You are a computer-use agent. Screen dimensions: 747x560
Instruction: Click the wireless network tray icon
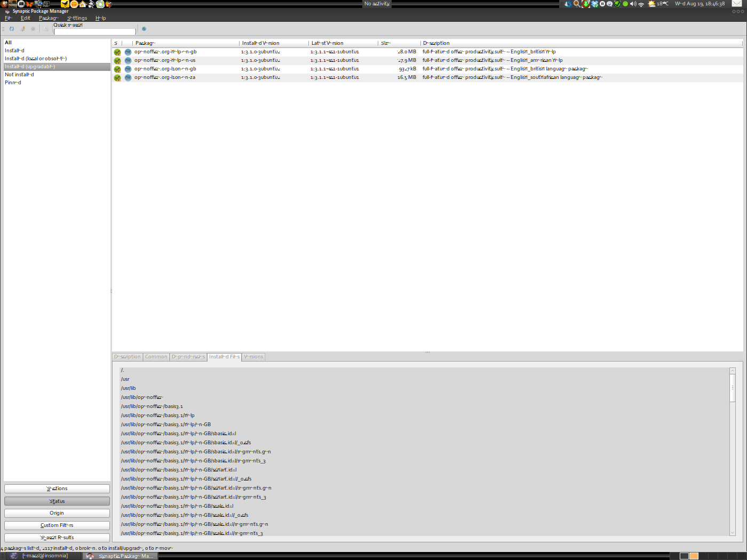tap(641, 4)
